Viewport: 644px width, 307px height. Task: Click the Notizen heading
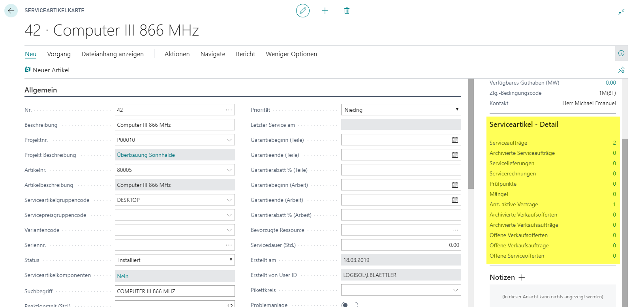point(502,277)
